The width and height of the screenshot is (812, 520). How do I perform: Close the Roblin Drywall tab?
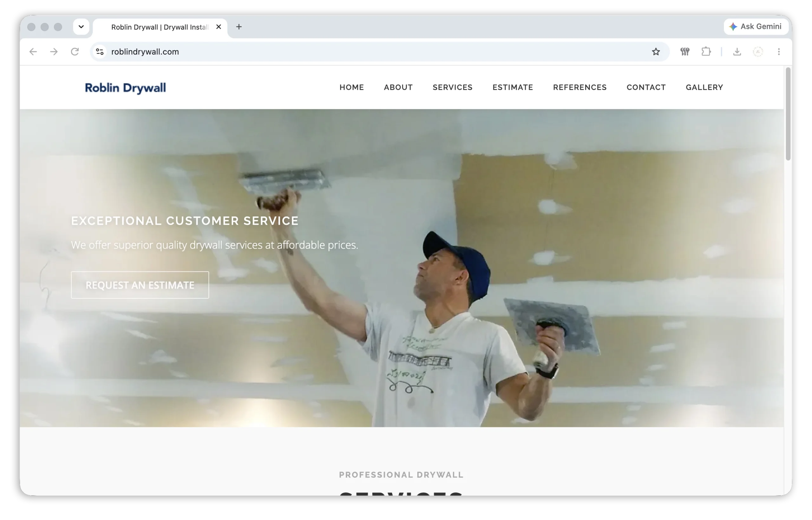click(219, 27)
